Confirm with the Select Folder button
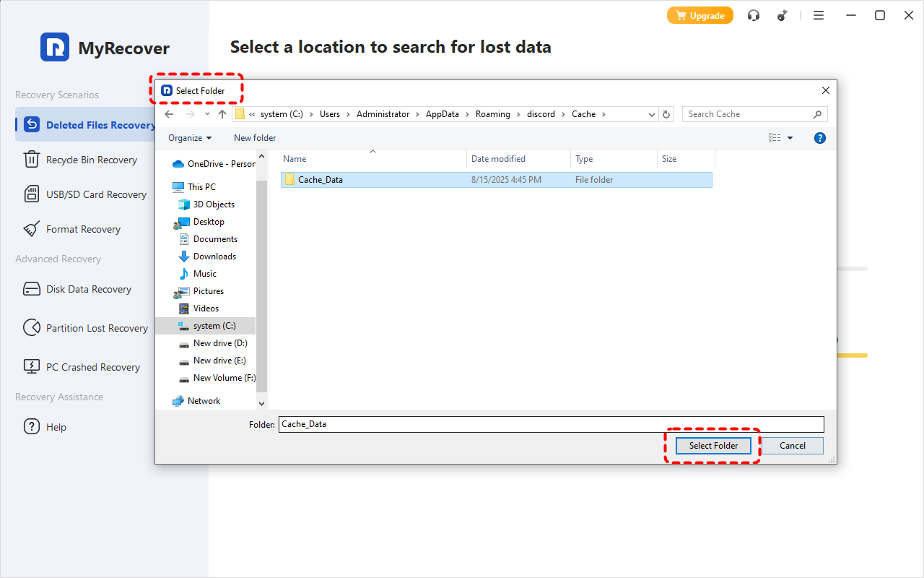Viewport: 924px width, 578px height. tap(713, 446)
